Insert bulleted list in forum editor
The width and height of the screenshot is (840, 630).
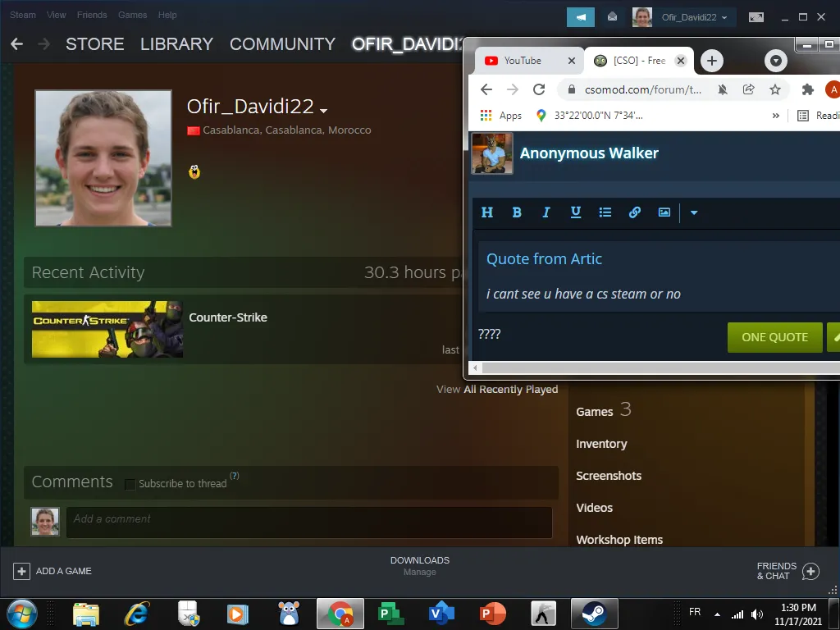tap(605, 212)
